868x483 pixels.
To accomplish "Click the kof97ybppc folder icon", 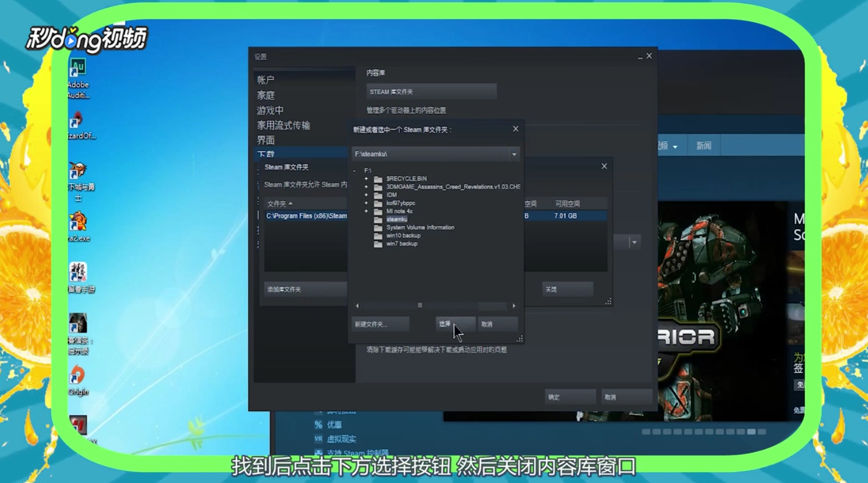I will point(378,203).
